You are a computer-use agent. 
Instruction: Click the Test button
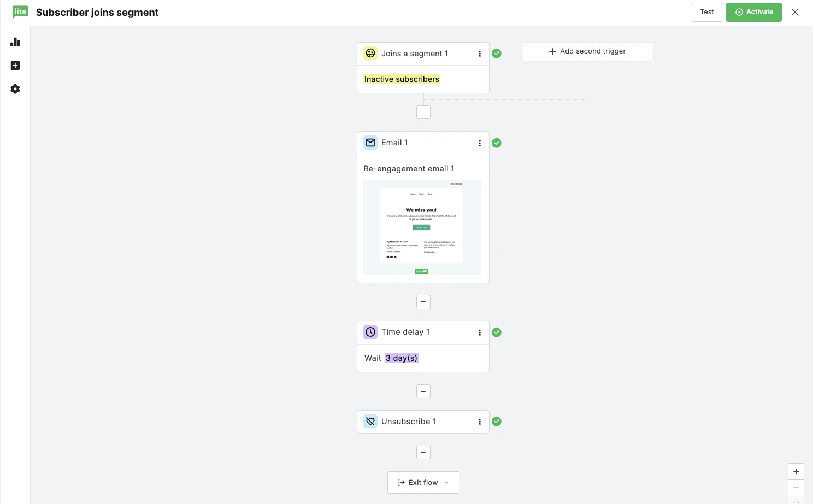706,12
